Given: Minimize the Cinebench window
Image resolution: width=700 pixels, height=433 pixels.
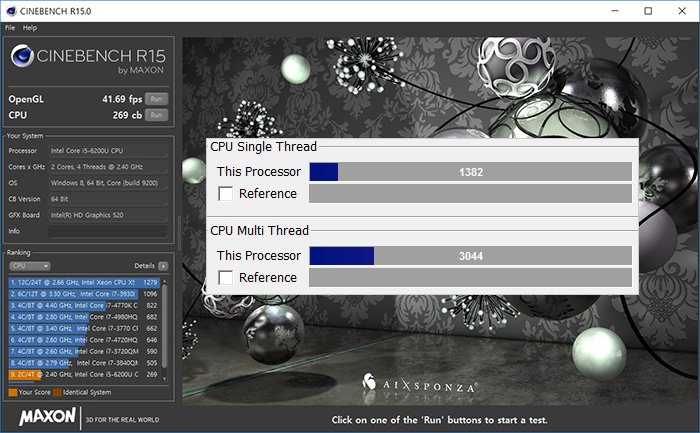Looking at the screenshot, I should [615, 11].
